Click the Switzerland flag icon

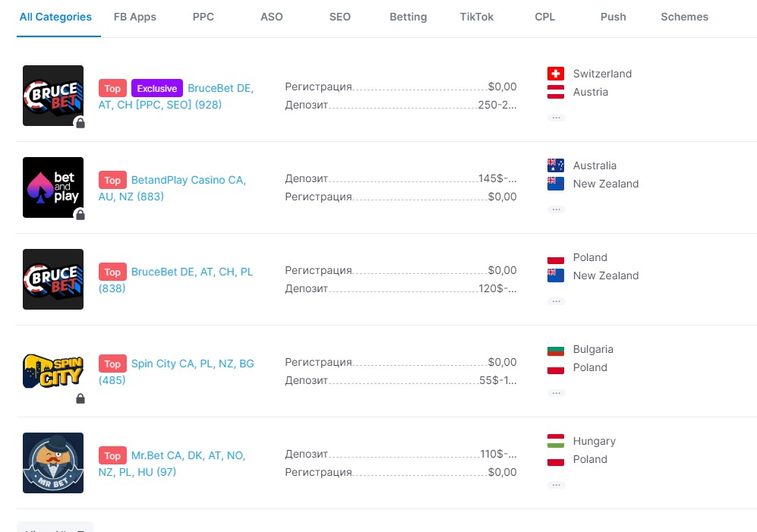556,74
